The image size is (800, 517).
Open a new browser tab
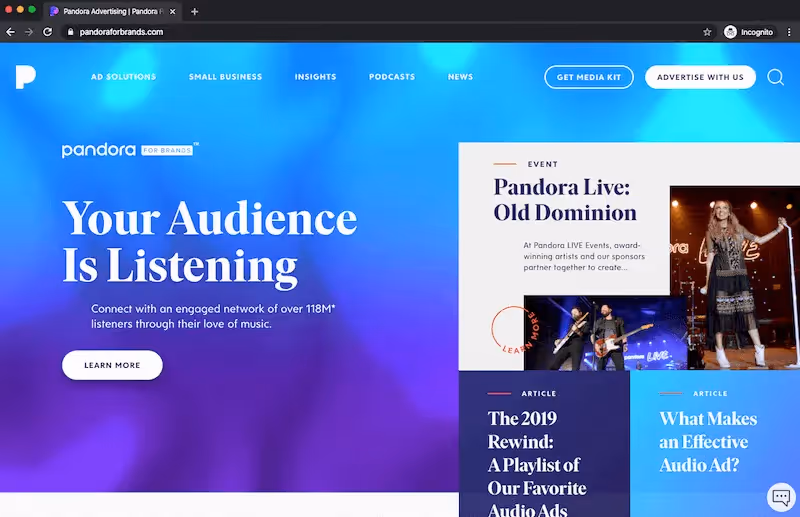click(194, 11)
